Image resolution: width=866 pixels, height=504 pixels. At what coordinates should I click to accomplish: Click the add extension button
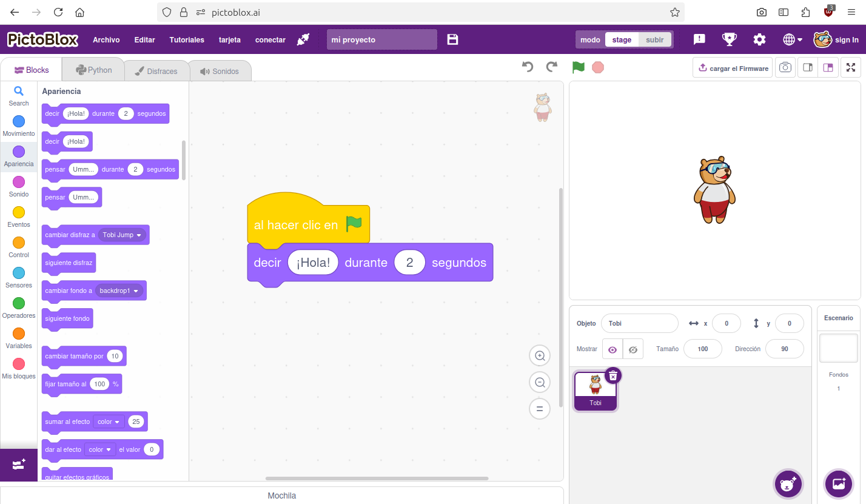click(x=19, y=465)
